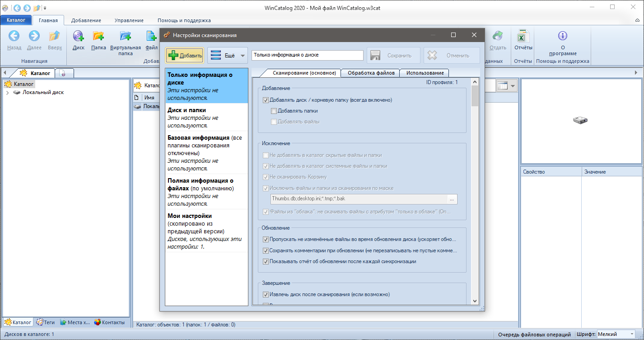Open the Ещё dropdown menu
The image size is (644, 340).
click(228, 56)
